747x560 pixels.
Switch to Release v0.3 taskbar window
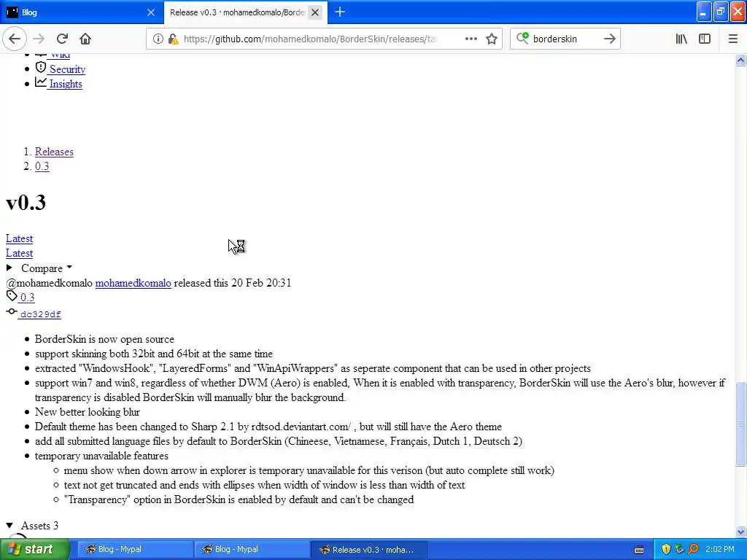pos(368,550)
